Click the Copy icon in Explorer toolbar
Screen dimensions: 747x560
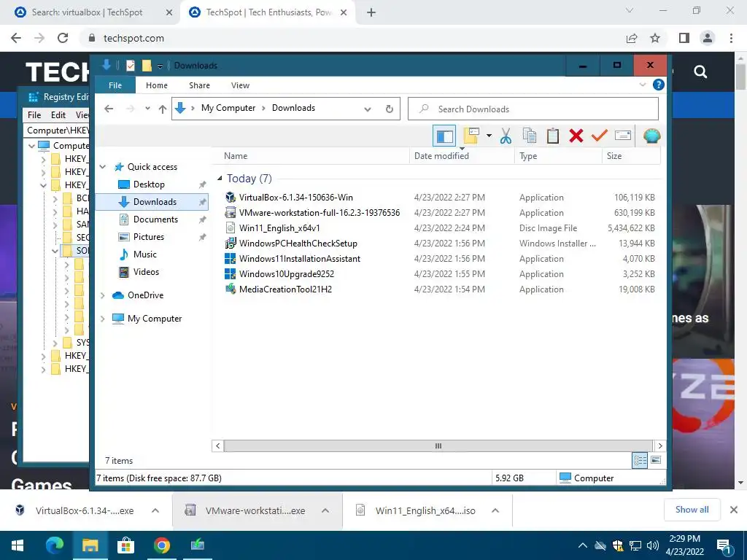[x=530, y=136]
